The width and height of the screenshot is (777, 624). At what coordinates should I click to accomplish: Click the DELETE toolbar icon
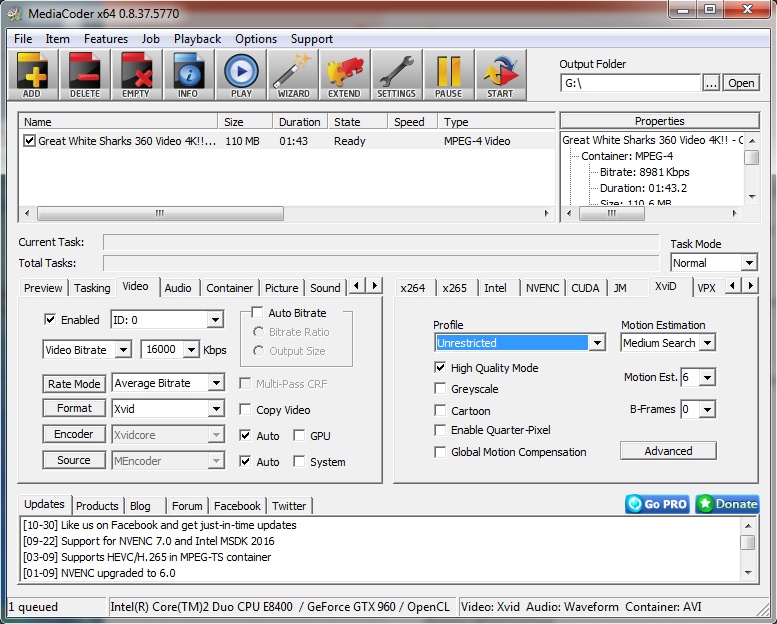click(85, 75)
